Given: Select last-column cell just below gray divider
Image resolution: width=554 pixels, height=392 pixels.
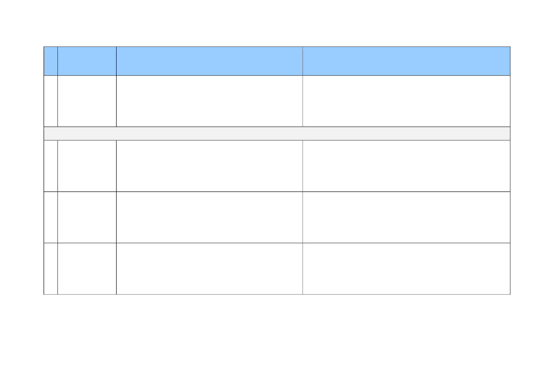Looking at the screenshot, I should point(406,166).
